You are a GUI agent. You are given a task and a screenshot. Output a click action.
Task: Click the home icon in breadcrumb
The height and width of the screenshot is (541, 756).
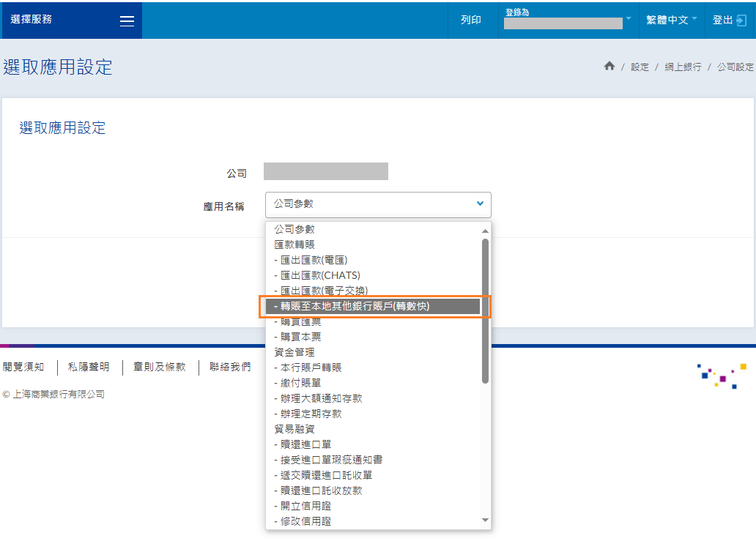pyautogui.click(x=609, y=67)
